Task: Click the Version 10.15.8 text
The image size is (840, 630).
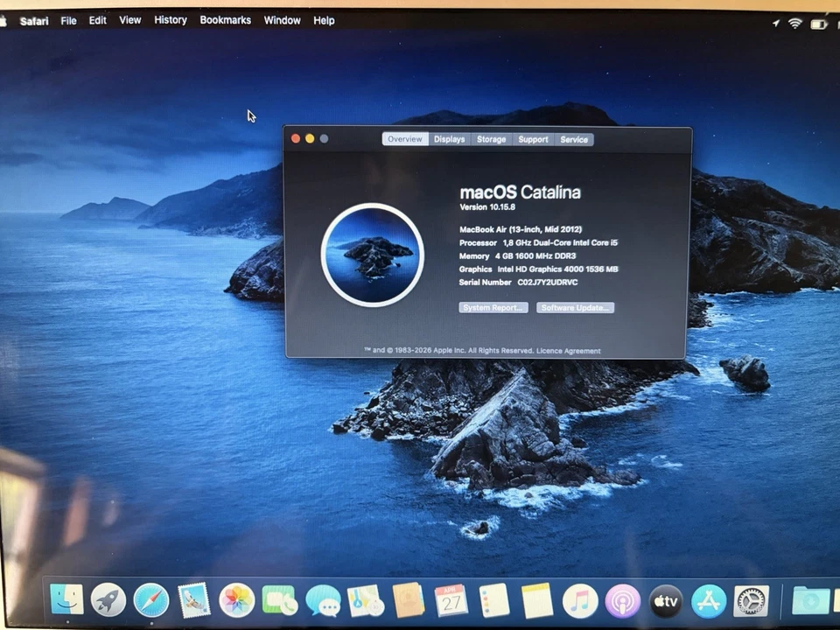Action: point(487,206)
